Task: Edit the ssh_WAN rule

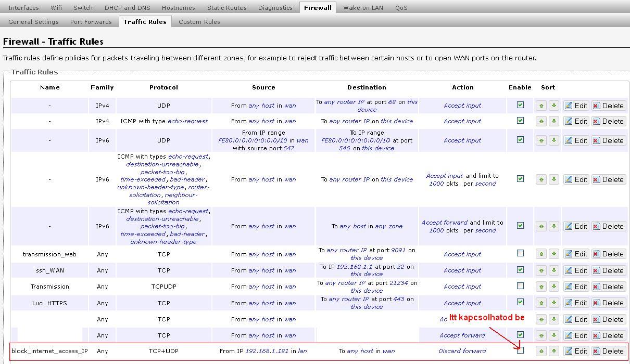Action: point(576,270)
